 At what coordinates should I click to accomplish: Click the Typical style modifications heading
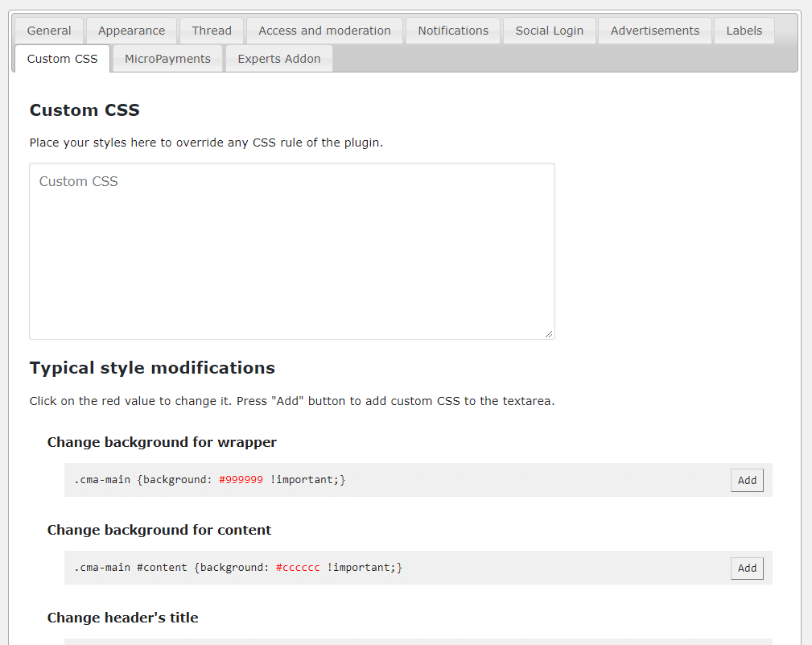click(152, 368)
